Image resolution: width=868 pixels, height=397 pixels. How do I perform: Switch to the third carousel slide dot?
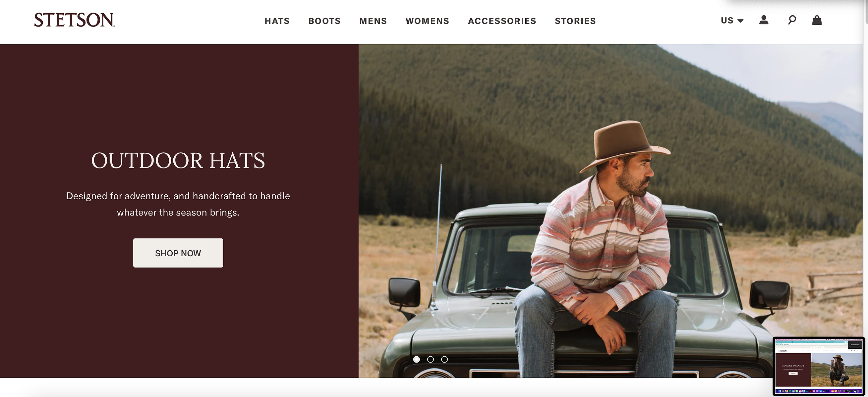coord(444,359)
